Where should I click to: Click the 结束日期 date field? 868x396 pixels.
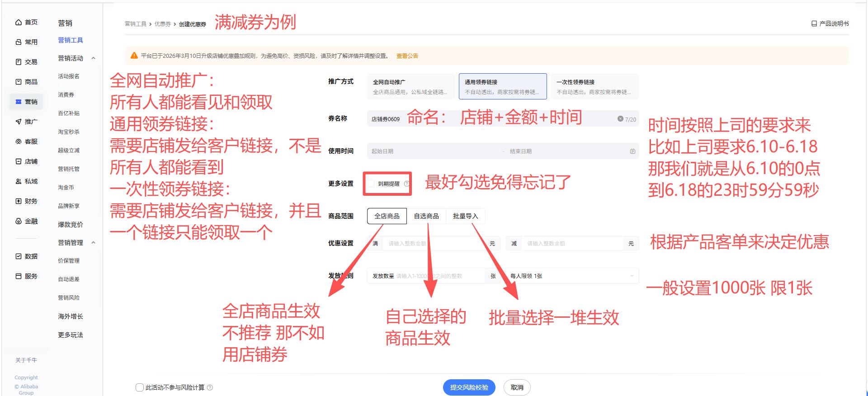point(567,151)
